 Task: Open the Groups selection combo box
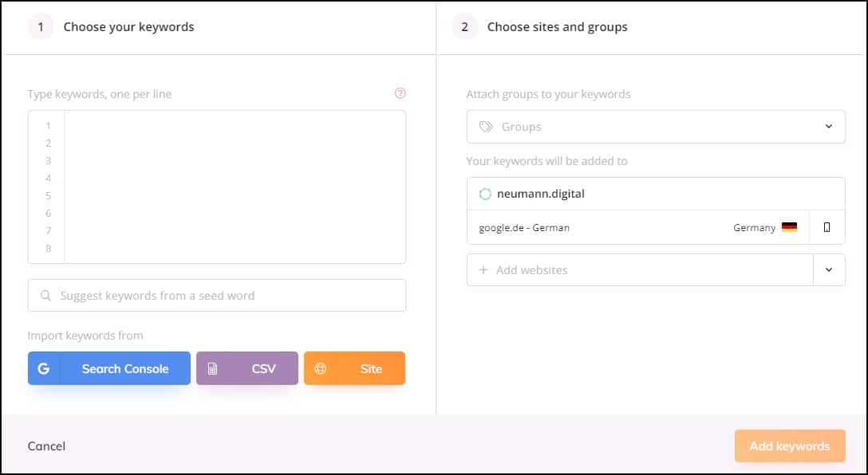tap(656, 127)
